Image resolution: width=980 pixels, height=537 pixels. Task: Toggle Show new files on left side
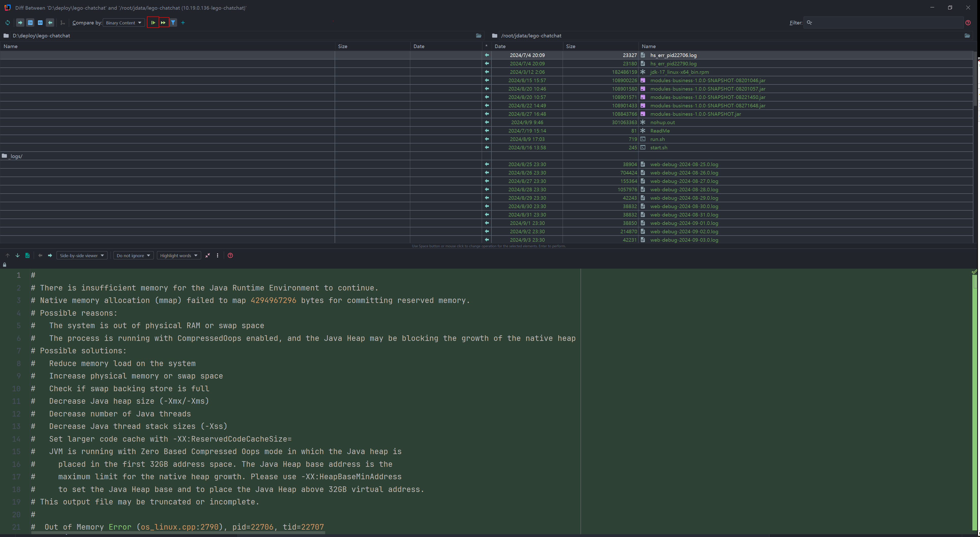[x=20, y=23]
